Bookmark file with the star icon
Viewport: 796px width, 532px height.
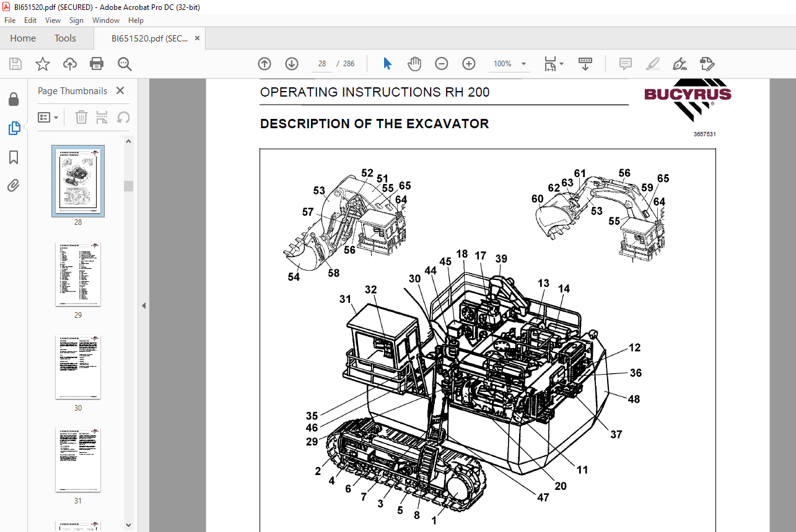tap(43, 64)
